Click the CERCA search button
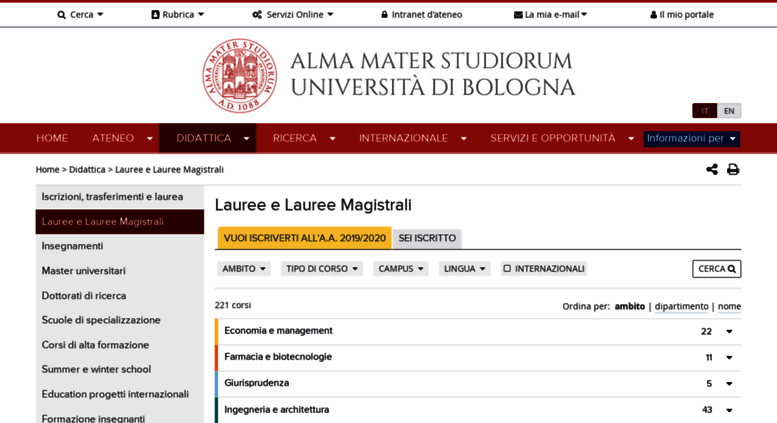The height and width of the screenshot is (423, 777). (x=717, y=269)
